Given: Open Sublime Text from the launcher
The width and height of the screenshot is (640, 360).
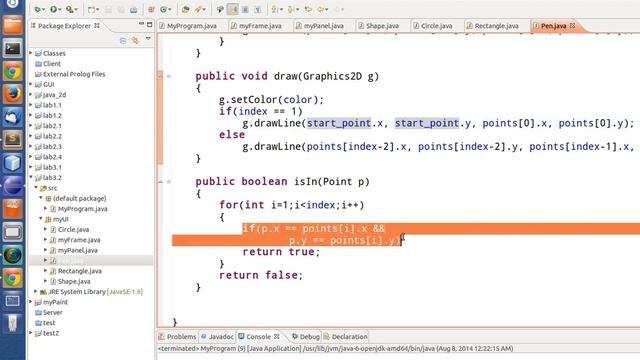Looking at the screenshot, I should (x=13, y=140).
